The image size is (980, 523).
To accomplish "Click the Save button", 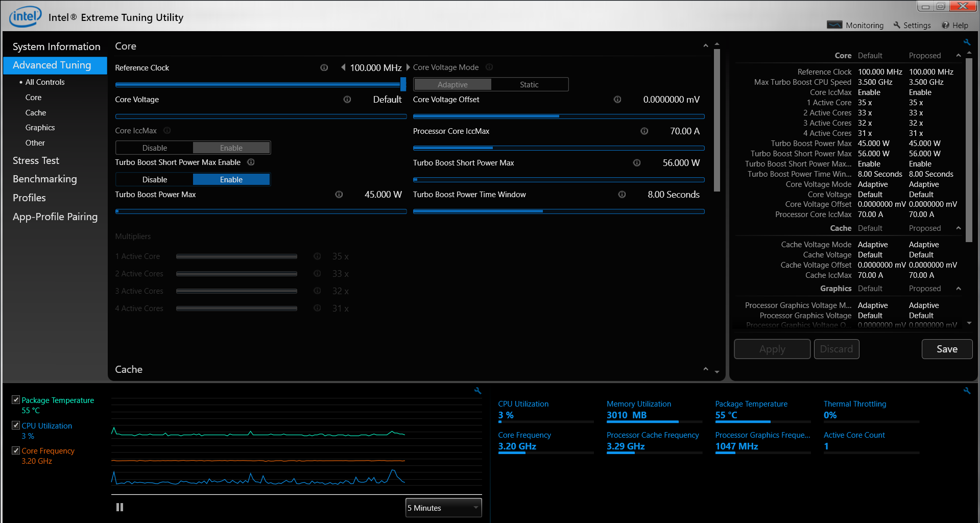I will (947, 349).
